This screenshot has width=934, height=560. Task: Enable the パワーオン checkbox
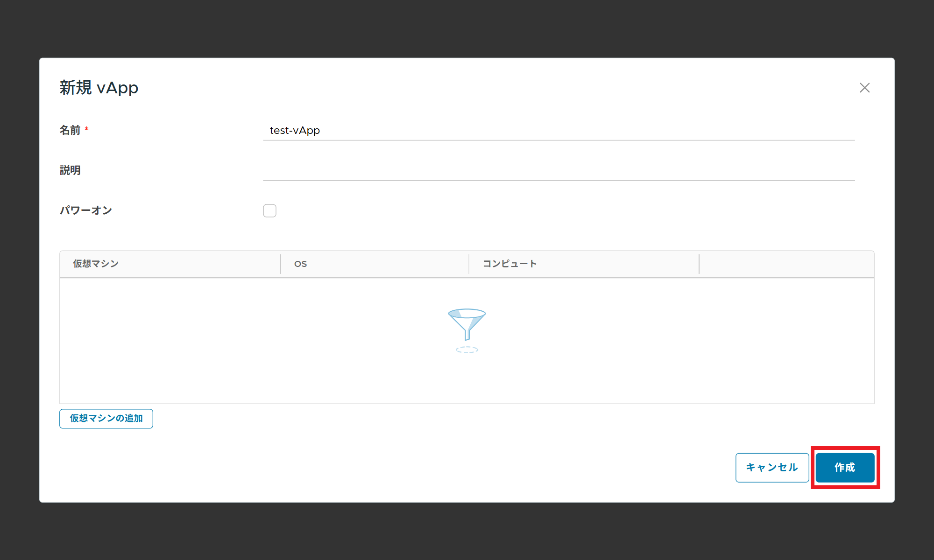[x=269, y=210]
